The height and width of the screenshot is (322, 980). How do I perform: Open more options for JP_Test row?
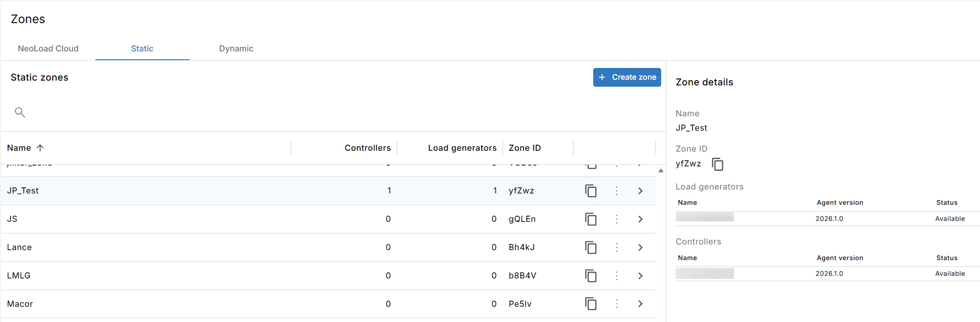(x=617, y=191)
